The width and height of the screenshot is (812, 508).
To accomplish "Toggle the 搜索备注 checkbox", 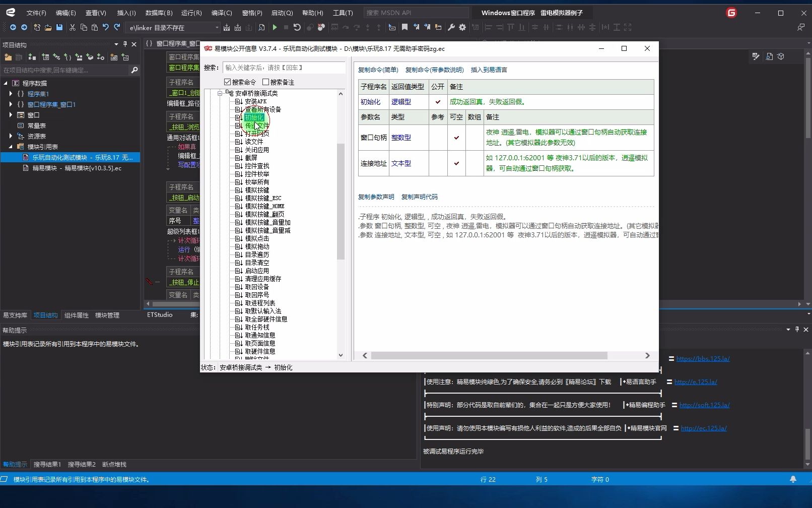I will click(x=265, y=82).
